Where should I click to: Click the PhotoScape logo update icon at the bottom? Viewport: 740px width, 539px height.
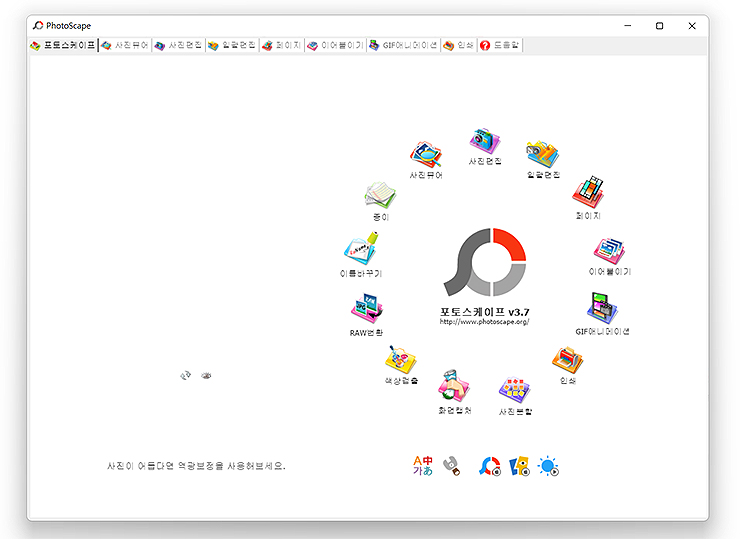point(490,466)
